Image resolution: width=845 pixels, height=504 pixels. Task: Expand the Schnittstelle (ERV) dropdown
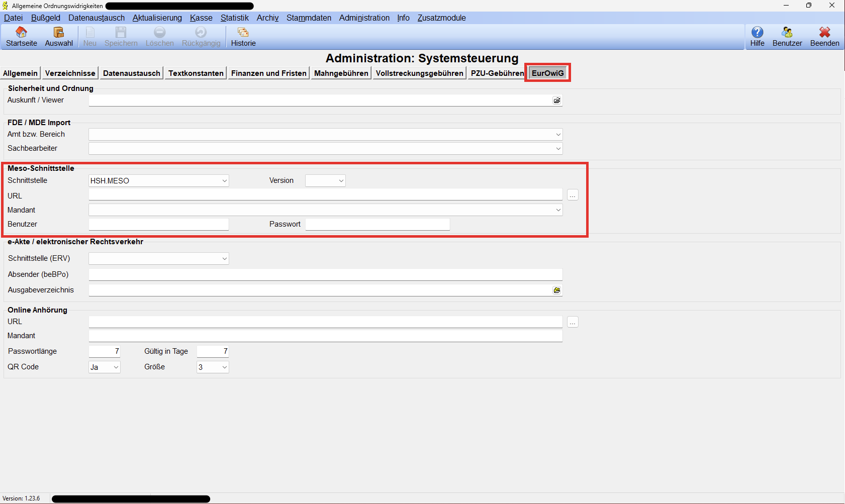point(224,259)
